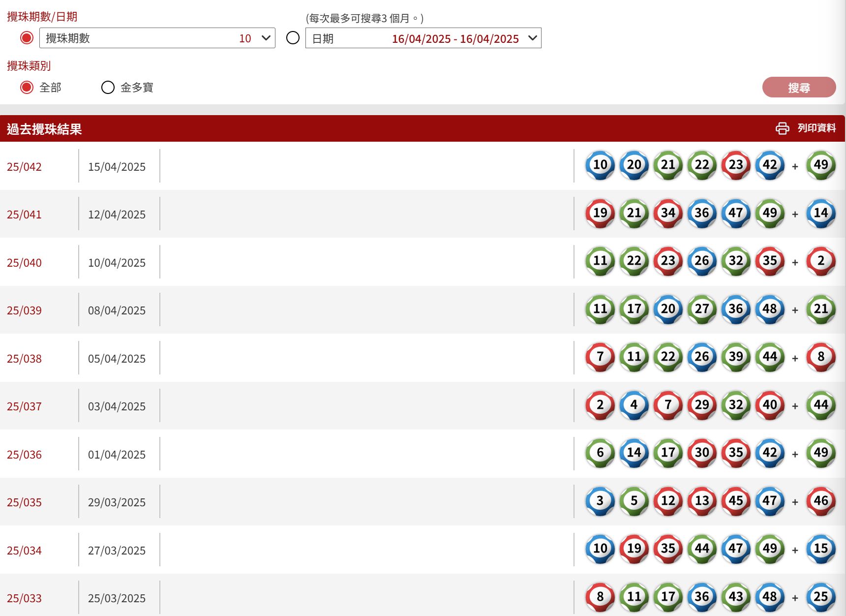846x616 pixels.
Task: Click the 列印資料 print link
Action: tap(816, 128)
